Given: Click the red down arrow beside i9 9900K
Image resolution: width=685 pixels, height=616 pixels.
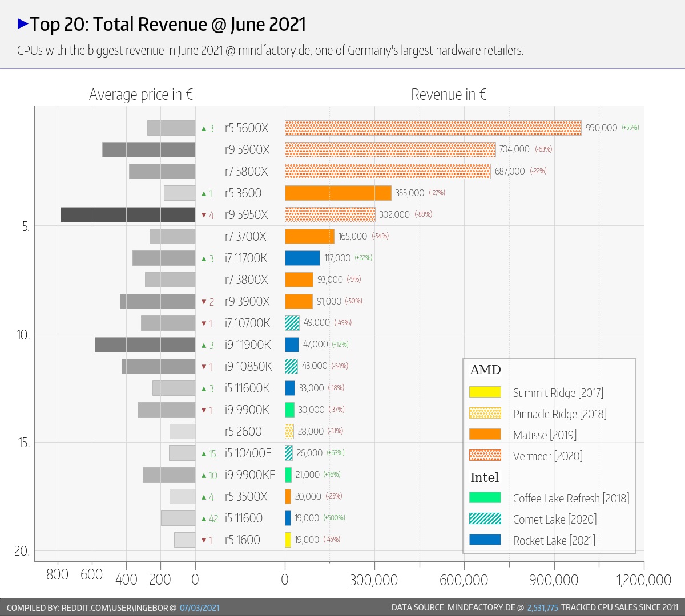Looking at the screenshot, I should coord(204,410).
